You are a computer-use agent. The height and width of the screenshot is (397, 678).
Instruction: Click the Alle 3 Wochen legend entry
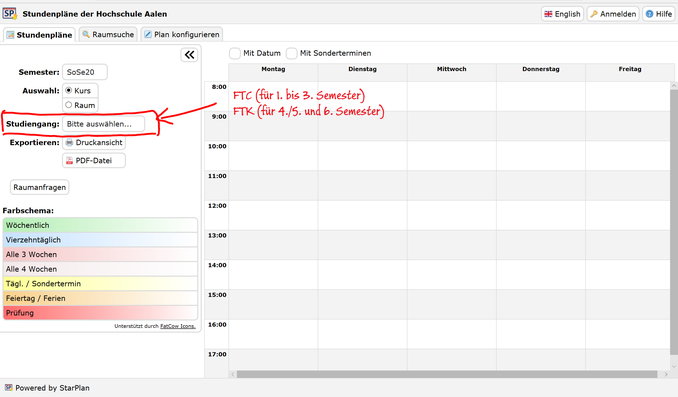[100, 254]
